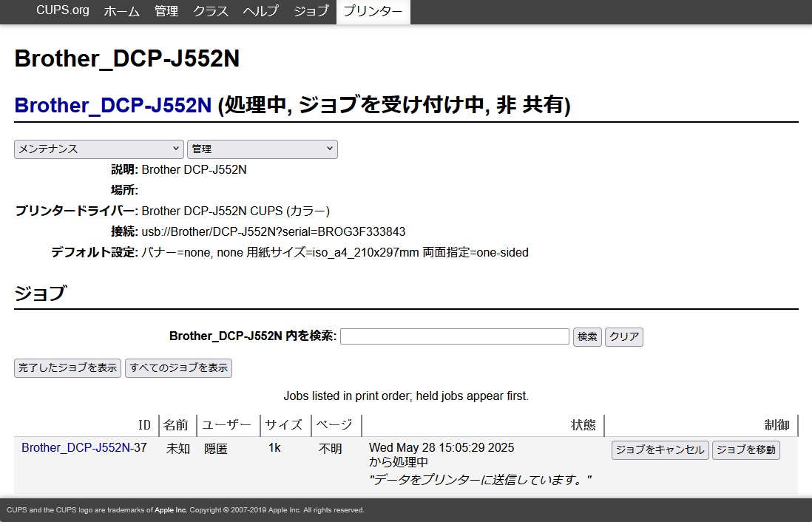This screenshot has width=812, height=522.
Task: Click the クリア button
Action: pos(624,337)
